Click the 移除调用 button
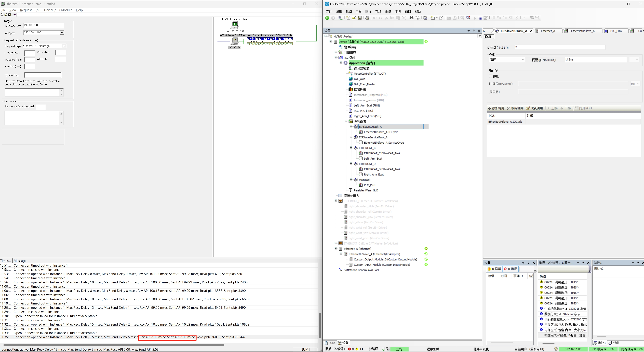Image resolution: width=644 pixels, height=352 pixels. click(515, 108)
